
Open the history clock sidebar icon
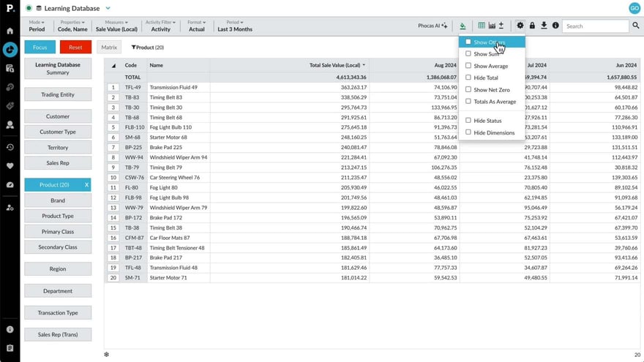tap(10, 147)
